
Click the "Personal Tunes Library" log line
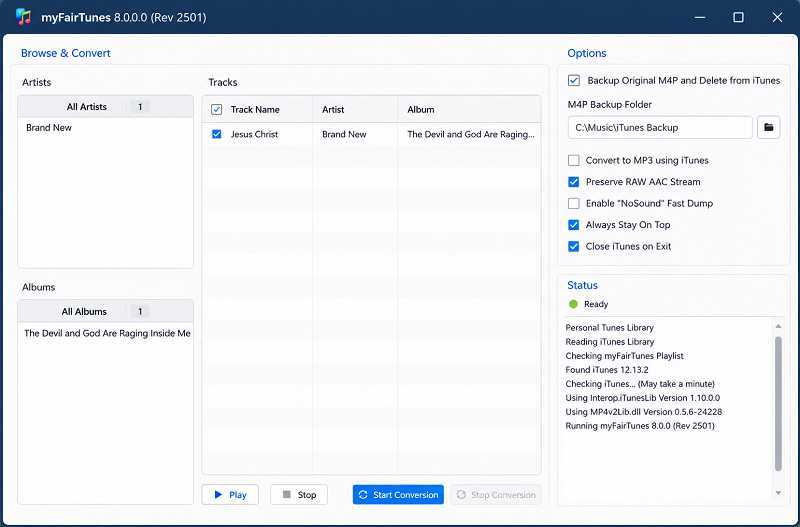pyautogui.click(x=609, y=328)
